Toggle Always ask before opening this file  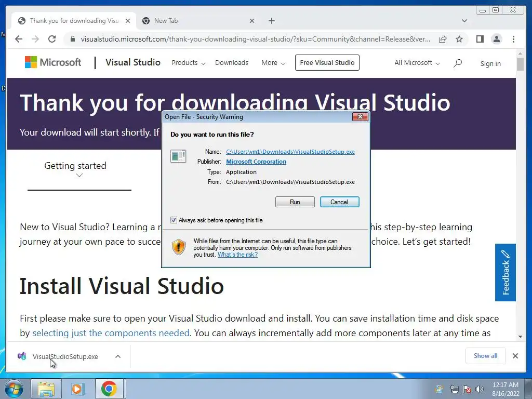(174, 220)
